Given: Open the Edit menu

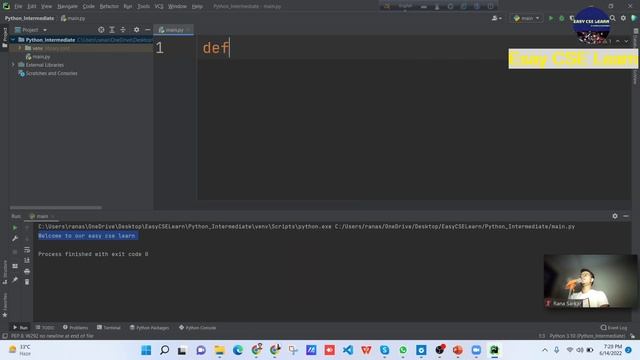Looking at the screenshot, I should click(x=32, y=6).
